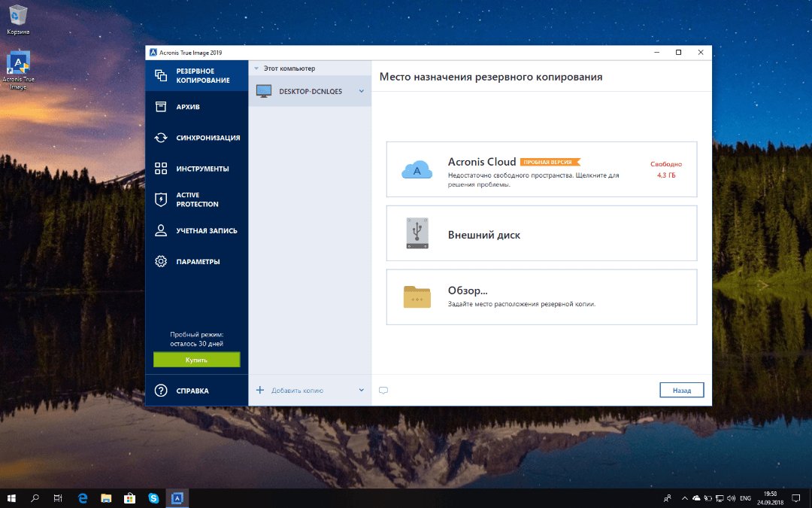812x508 pixels.
Task: Open Учетная запись account page
Action: click(197, 231)
